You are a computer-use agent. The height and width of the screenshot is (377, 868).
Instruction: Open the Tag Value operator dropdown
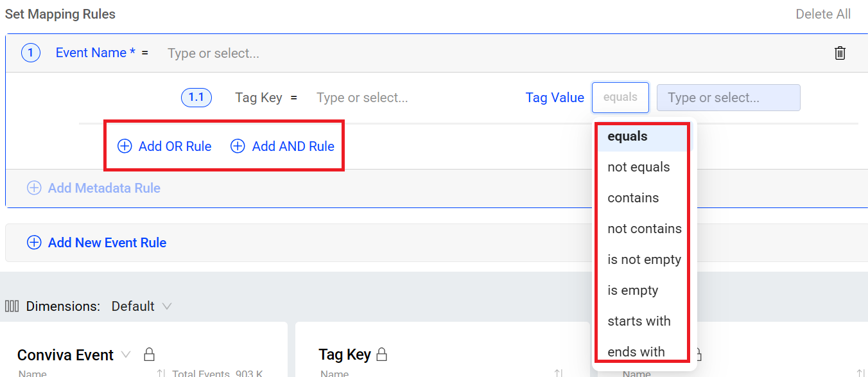620,98
